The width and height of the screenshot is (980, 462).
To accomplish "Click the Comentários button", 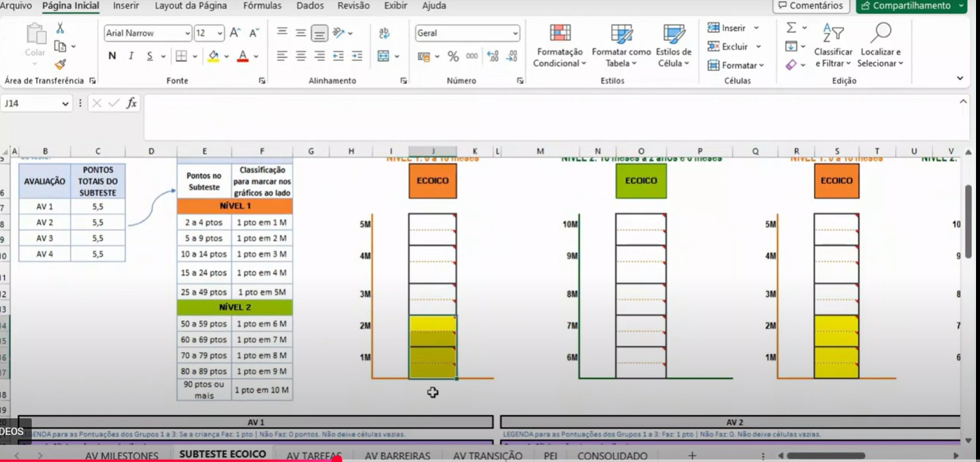I will [x=811, y=6].
